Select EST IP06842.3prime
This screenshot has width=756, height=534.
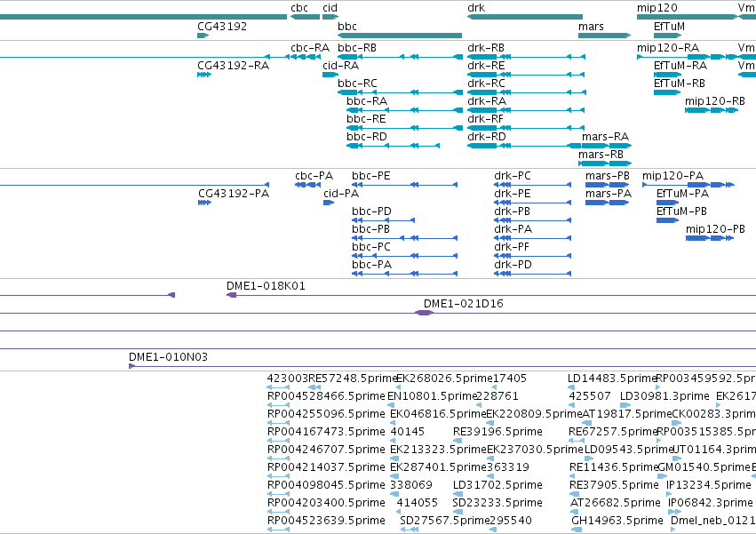[x=710, y=504]
